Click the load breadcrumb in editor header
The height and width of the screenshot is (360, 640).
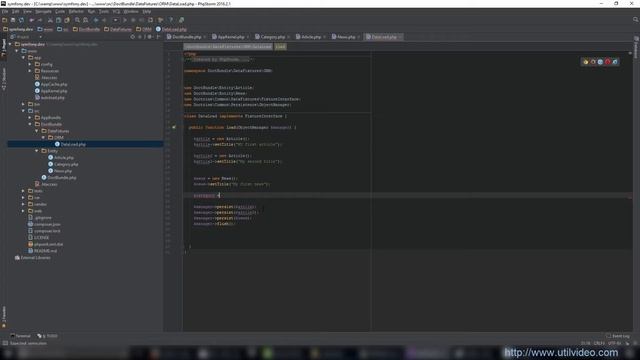coord(280,47)
